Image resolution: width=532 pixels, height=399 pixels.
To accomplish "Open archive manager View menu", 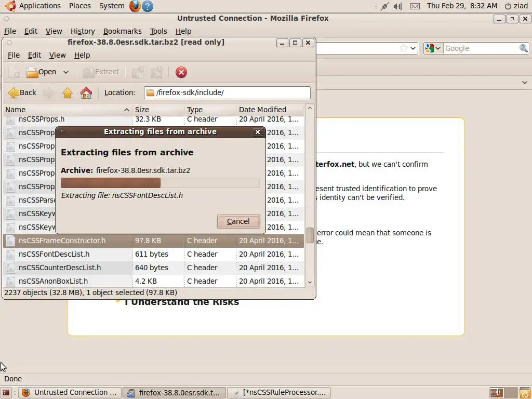I will (x=57, y=55).
